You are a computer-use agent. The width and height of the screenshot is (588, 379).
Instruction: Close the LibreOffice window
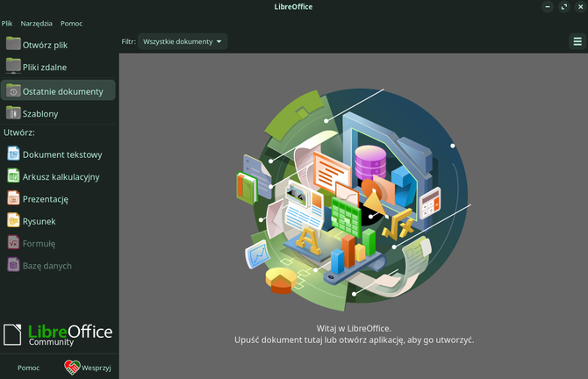click(580, 7)
